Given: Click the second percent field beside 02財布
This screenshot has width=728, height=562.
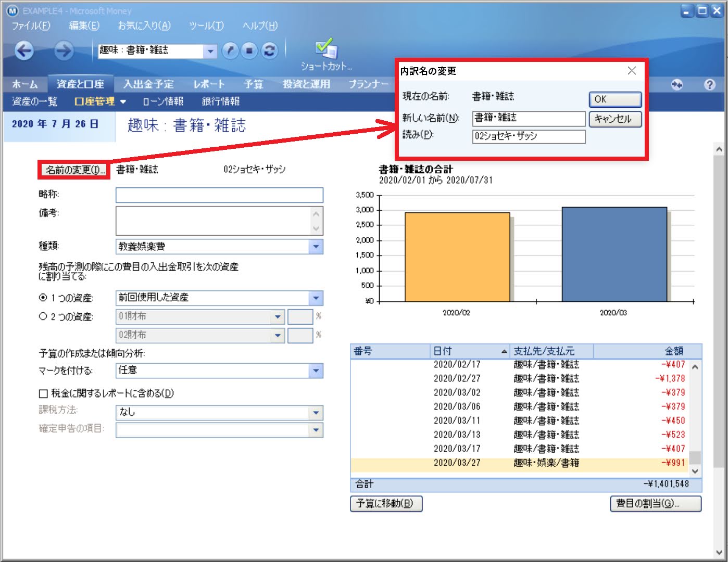Looking at the screenshot, I should pyautogui.click(x=300, y=335).
